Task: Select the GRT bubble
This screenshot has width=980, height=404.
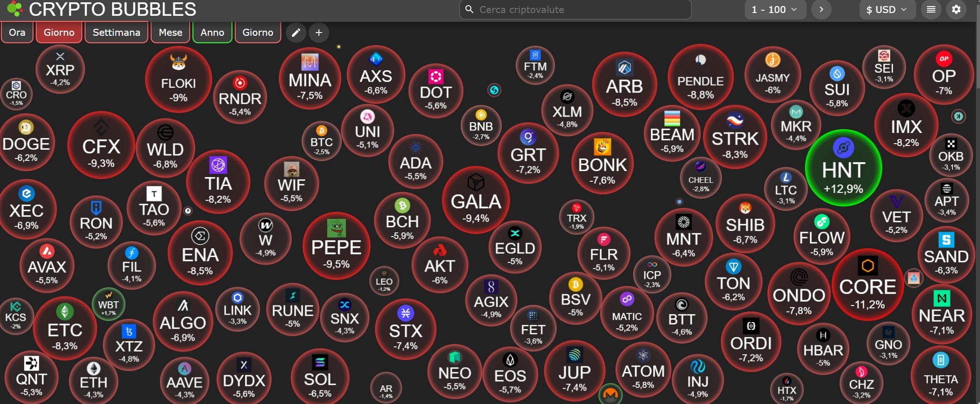Action: click(528, 153)
